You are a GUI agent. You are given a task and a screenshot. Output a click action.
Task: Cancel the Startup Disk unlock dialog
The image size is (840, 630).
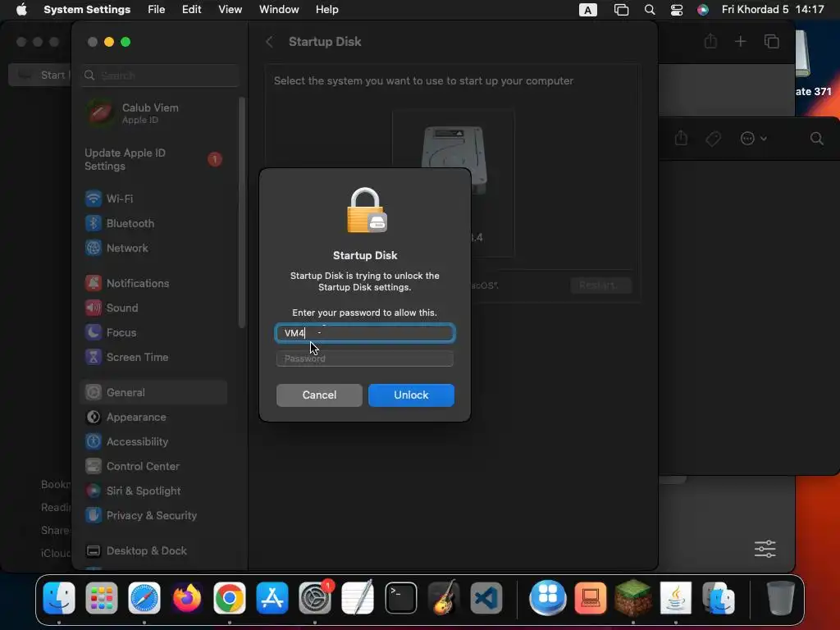(319, 395)
